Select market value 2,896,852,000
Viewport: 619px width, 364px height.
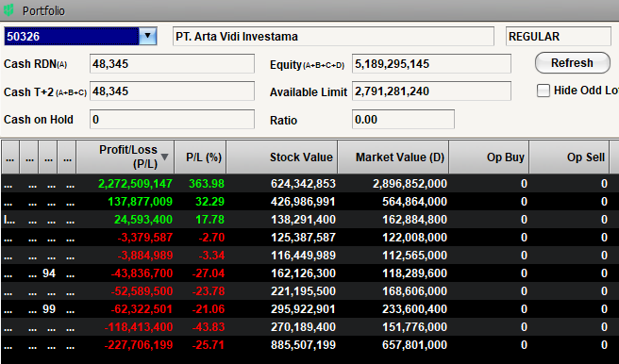click(x=410, y=184)
